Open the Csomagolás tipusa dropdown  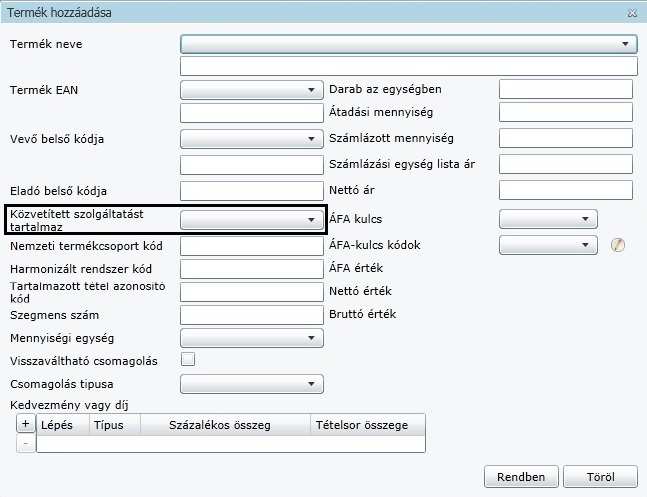point(252,384)
